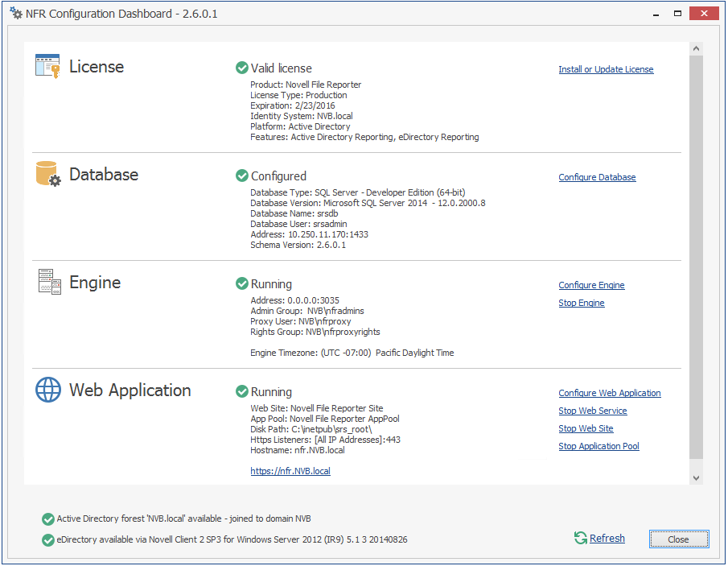728x566 pixels.
Task: Open the Configure Database link
Action: coord(597,177)
